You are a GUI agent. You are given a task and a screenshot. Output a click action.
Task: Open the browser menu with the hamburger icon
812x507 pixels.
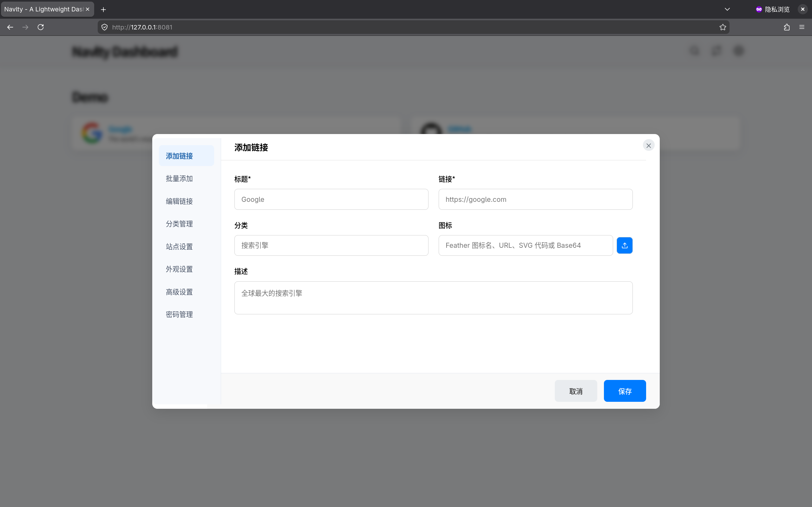point(802,27)
